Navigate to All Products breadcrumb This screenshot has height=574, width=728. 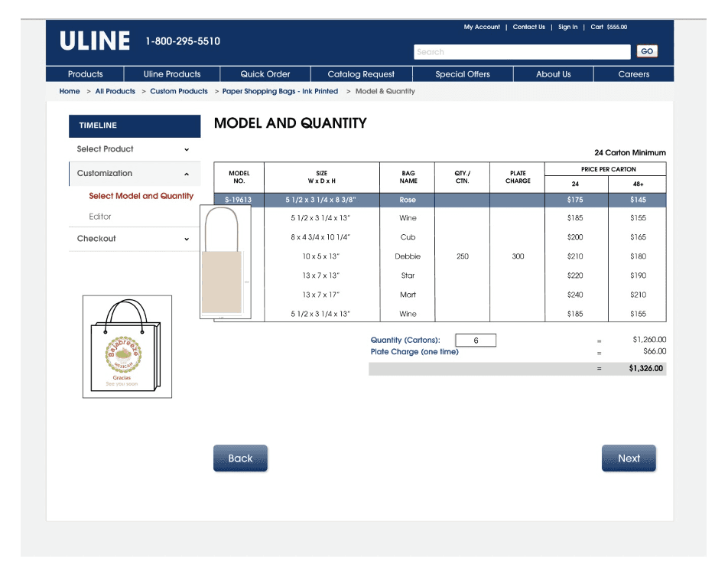click(x=115, y=91)
